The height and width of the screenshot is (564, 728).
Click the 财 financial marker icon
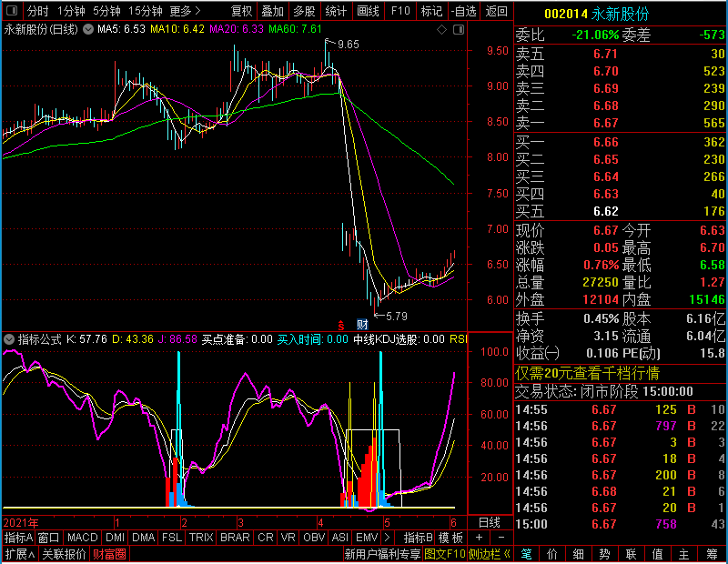click(362, 325)
